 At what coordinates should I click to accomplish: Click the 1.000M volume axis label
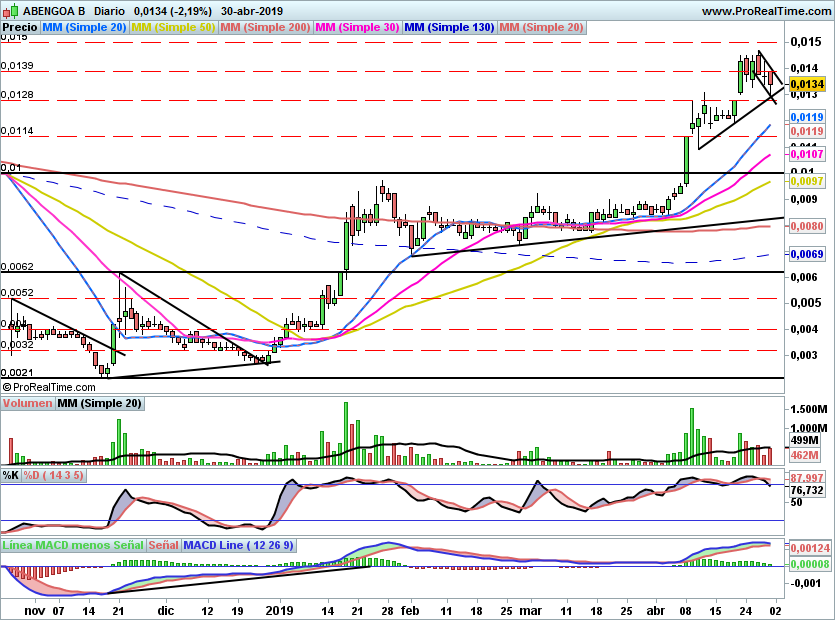(809, 428)
